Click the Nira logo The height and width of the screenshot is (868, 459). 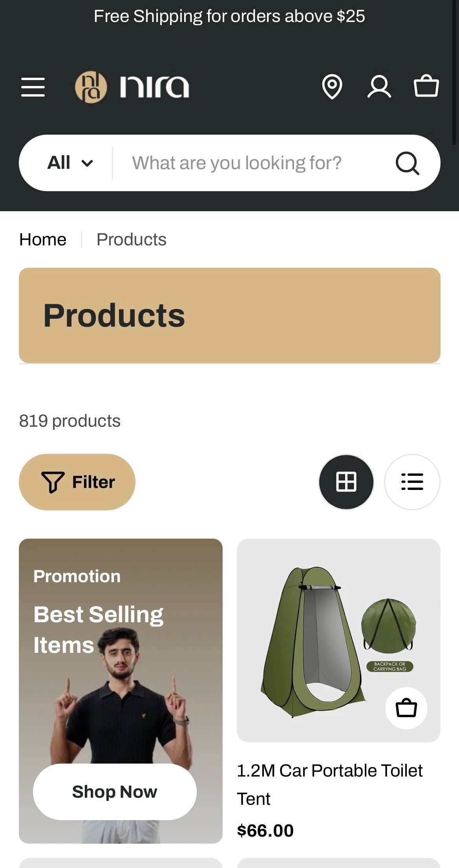(132, 87)
